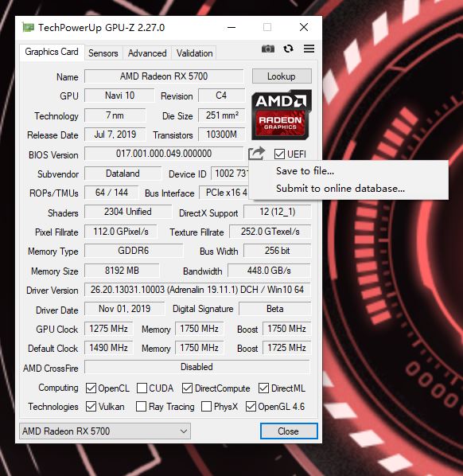Screen dimensions: 463x476
Task: Click the Bandwidth value 448.0 GB/s
Action: tap(269, 270)
